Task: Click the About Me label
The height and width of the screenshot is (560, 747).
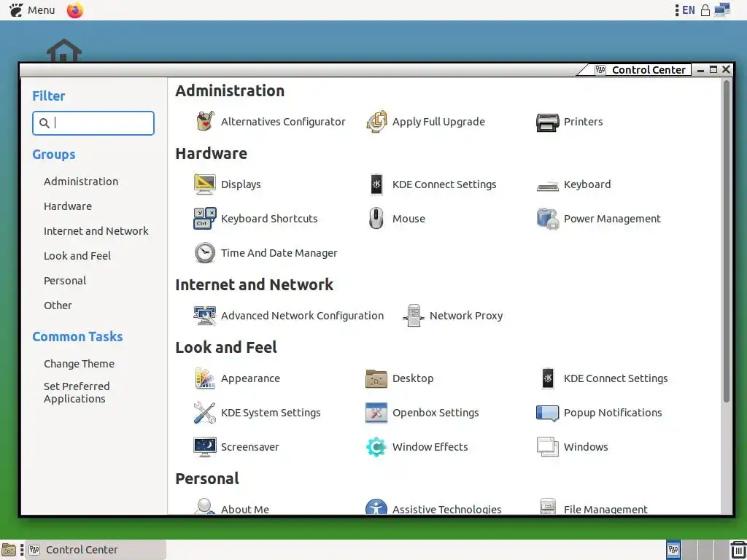Action: coord(245,509)
